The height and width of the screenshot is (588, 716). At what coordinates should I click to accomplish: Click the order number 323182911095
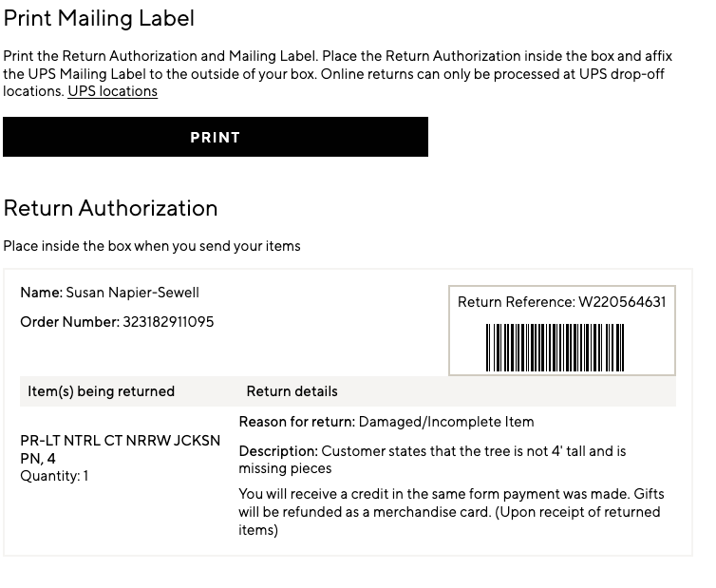point(167,322)
